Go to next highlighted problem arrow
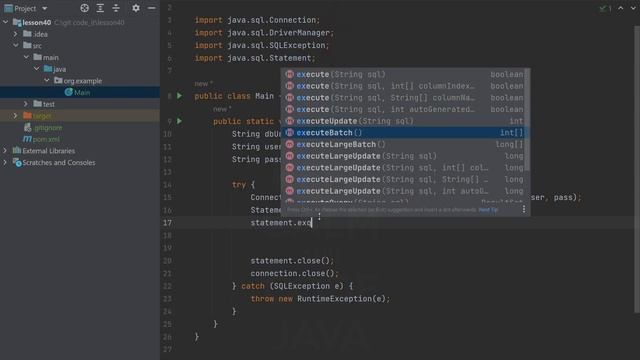Screen dimensions: 640x360 coord(633,8)
